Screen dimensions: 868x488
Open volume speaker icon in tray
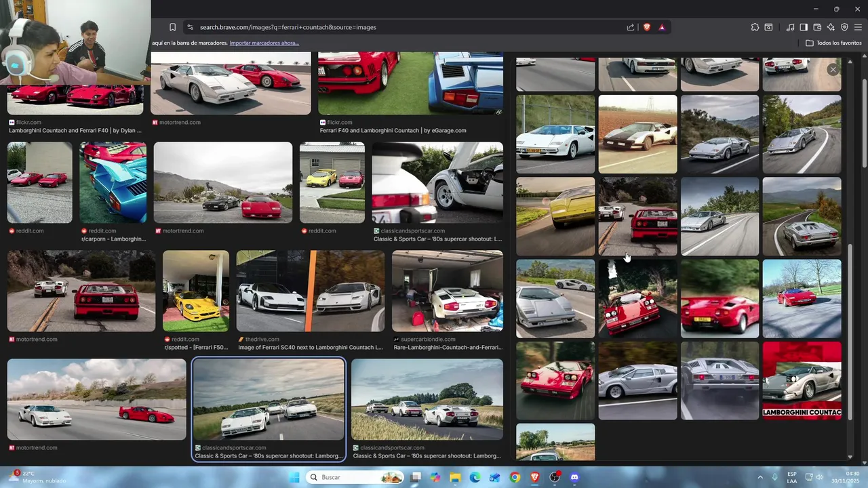click(819, 477)
